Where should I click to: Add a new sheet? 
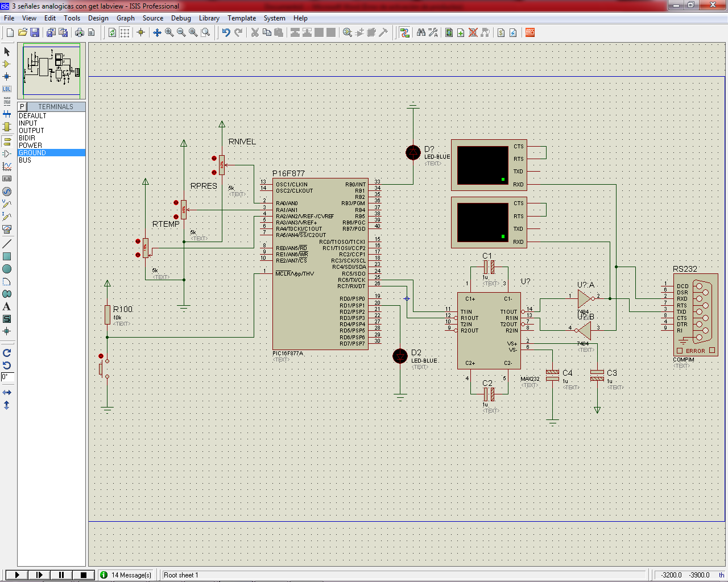point(461,32)
